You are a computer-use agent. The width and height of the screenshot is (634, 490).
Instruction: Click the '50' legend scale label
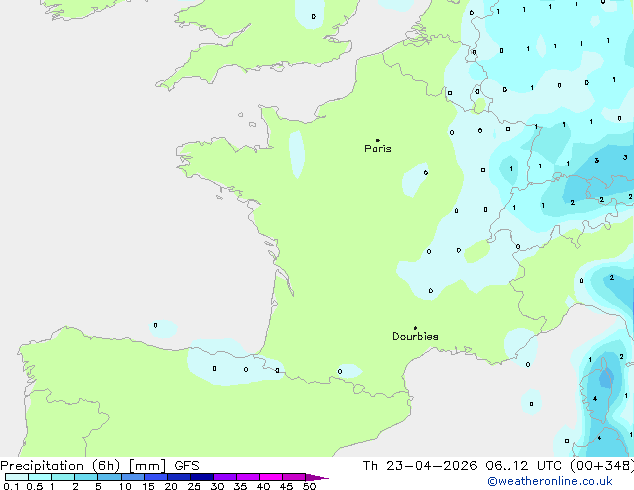(309, 486)
